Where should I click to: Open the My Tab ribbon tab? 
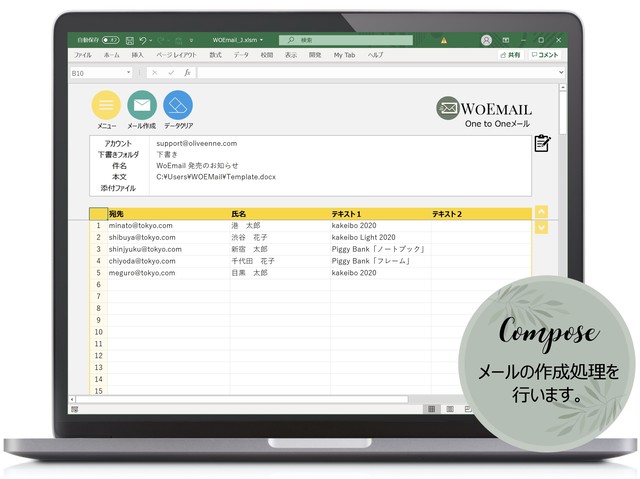pos(344,55)
